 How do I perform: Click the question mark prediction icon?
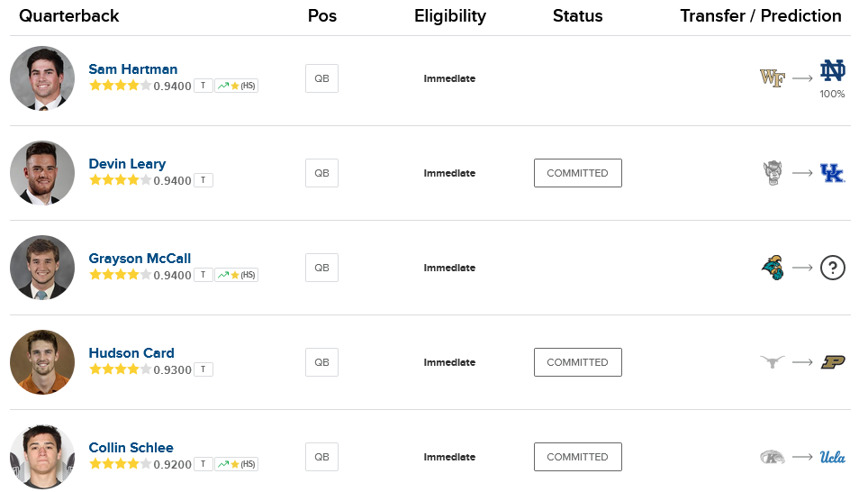click(x=832, y=268)
